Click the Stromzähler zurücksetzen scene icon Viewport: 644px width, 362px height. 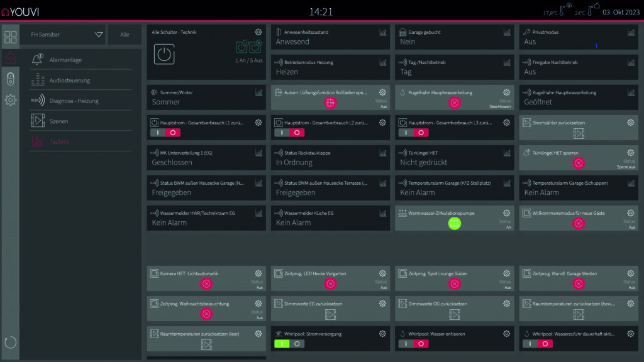578,133
